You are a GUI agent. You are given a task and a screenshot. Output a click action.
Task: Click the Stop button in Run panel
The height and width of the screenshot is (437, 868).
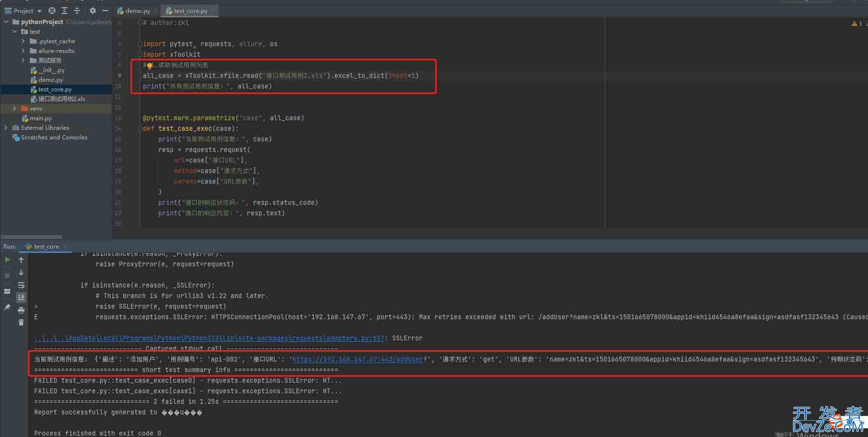click(x=7, y=275)
